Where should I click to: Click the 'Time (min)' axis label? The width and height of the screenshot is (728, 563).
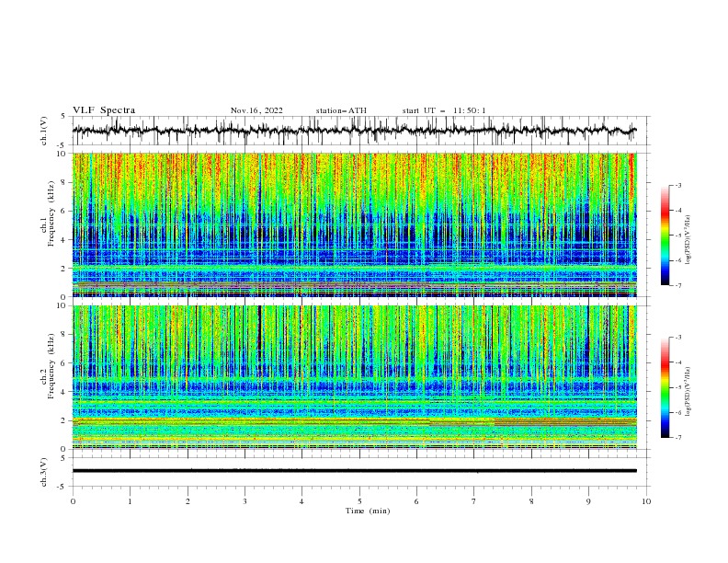point(368,511)
